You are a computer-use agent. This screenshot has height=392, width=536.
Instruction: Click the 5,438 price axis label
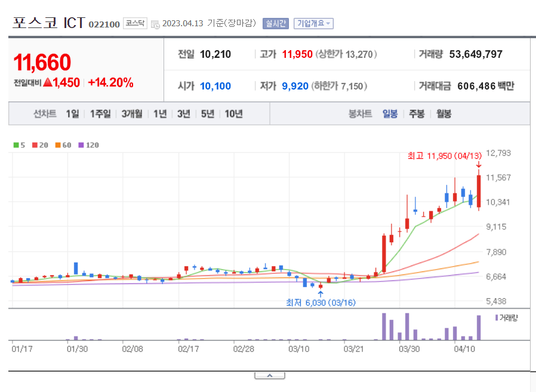point(496,301)
